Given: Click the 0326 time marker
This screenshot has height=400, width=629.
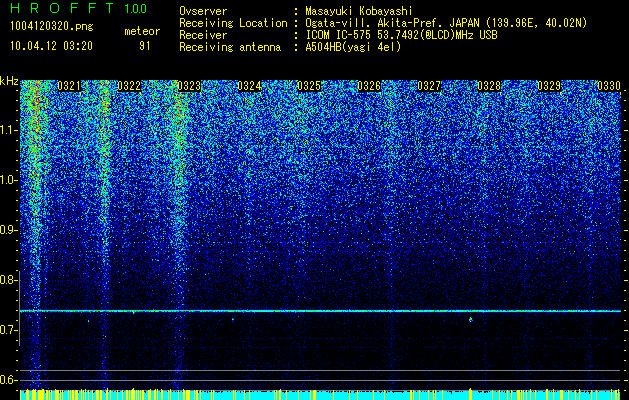Looking at the screenshot, I should [369, 86].
